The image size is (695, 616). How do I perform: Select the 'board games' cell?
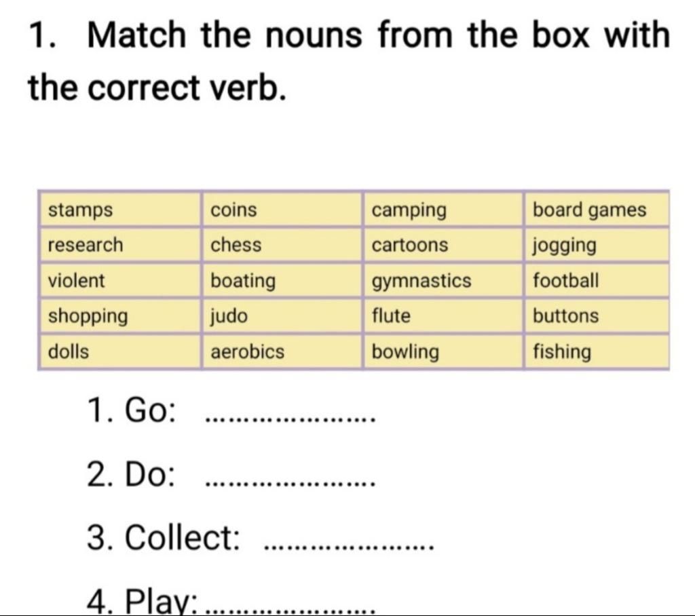pos(597,209)
